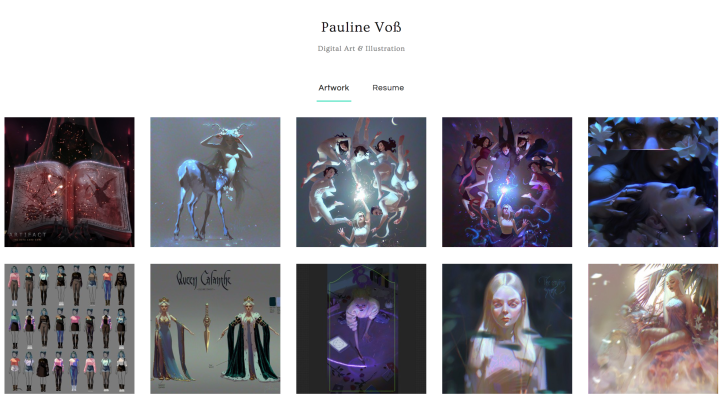Viewport: 720px width, 405px height.
Task: Open the Artifact spell book artwork
Action: [69, 182]
